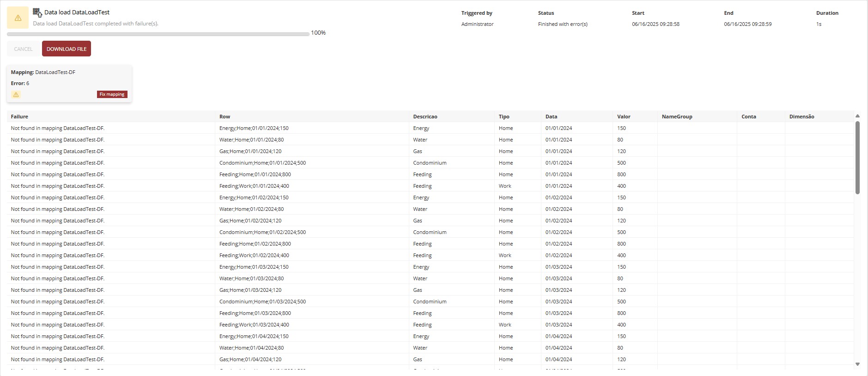
Task: Click the Data cell of the Feeding;Home;01/02/2024;800 row
Action: pos(577,244)
